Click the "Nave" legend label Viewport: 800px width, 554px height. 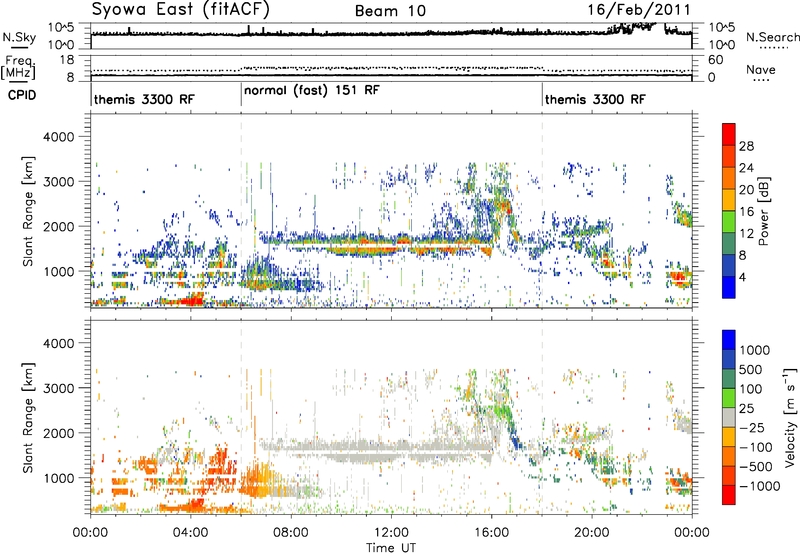coord(761,69)
